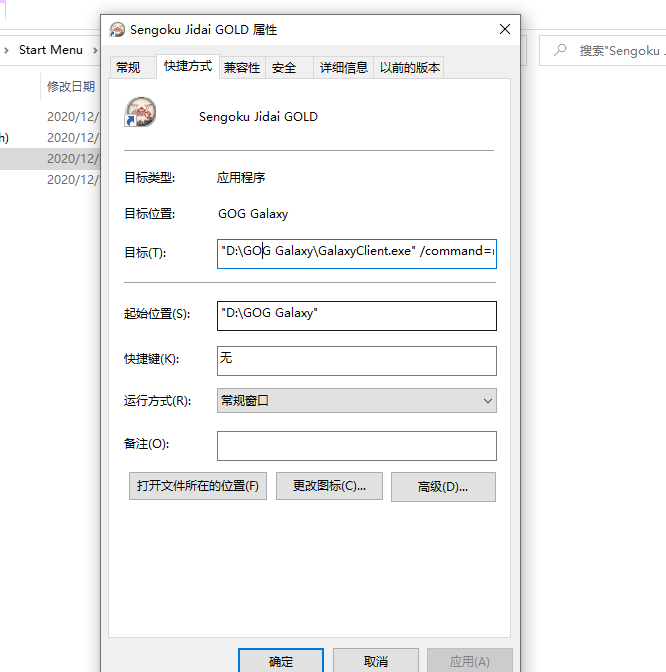Expand the 运行方式 dropdown 常规窗口
666x672 pixels.
click(x=357, y=401)
